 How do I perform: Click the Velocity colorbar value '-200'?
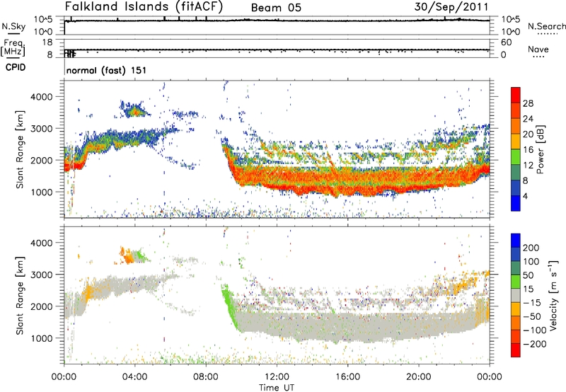tap(535, 344)
